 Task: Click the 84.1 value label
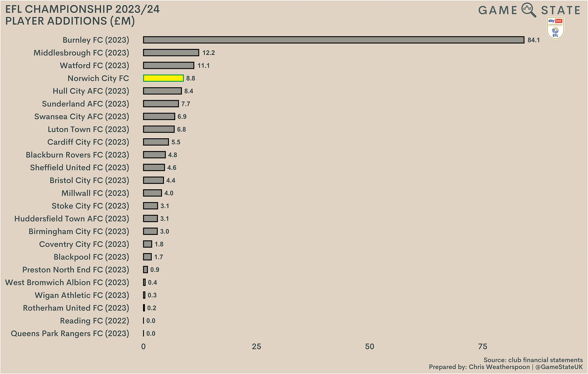(x=533, y=40)
